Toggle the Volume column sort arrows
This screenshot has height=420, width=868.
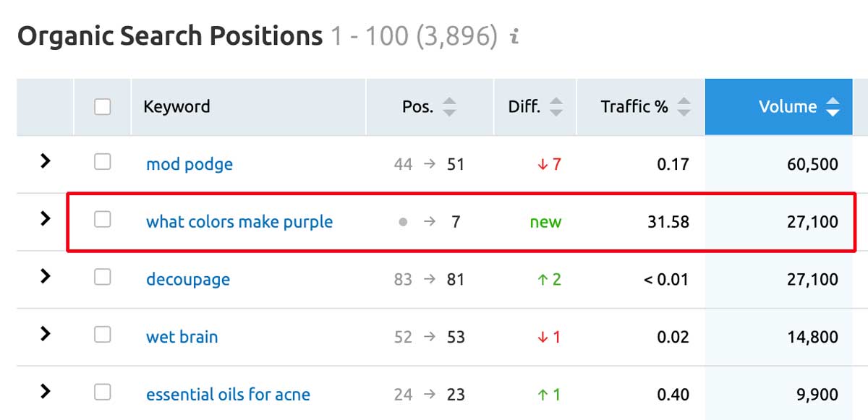(833, 107)
